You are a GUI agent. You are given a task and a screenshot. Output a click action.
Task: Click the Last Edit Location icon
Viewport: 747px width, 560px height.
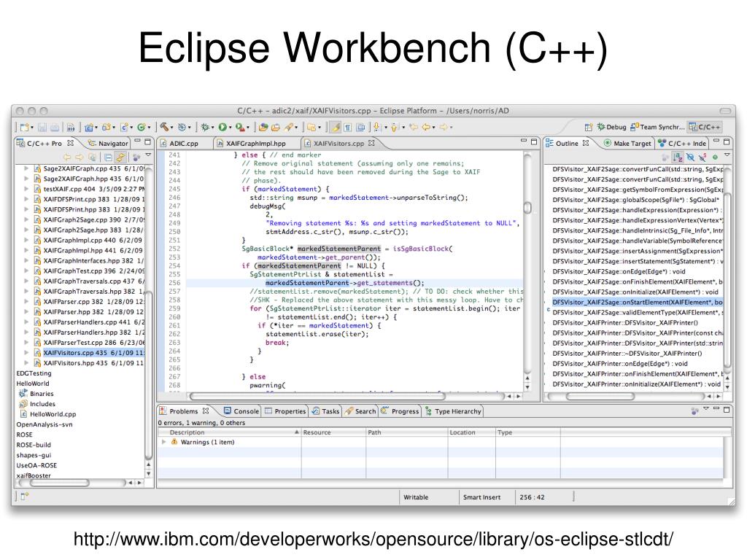pyautogui.click(x=413, y=127)
